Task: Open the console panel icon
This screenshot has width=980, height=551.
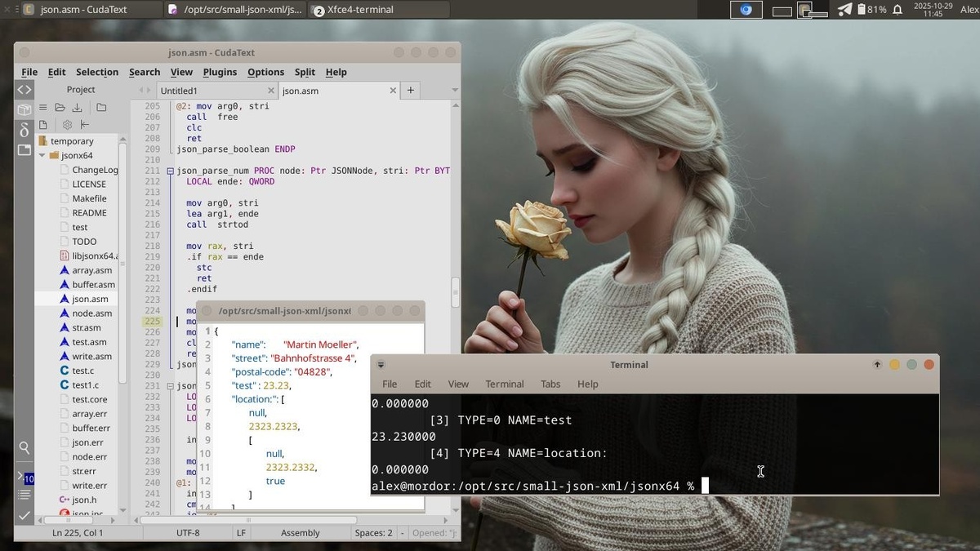Action: coord(25,478)
